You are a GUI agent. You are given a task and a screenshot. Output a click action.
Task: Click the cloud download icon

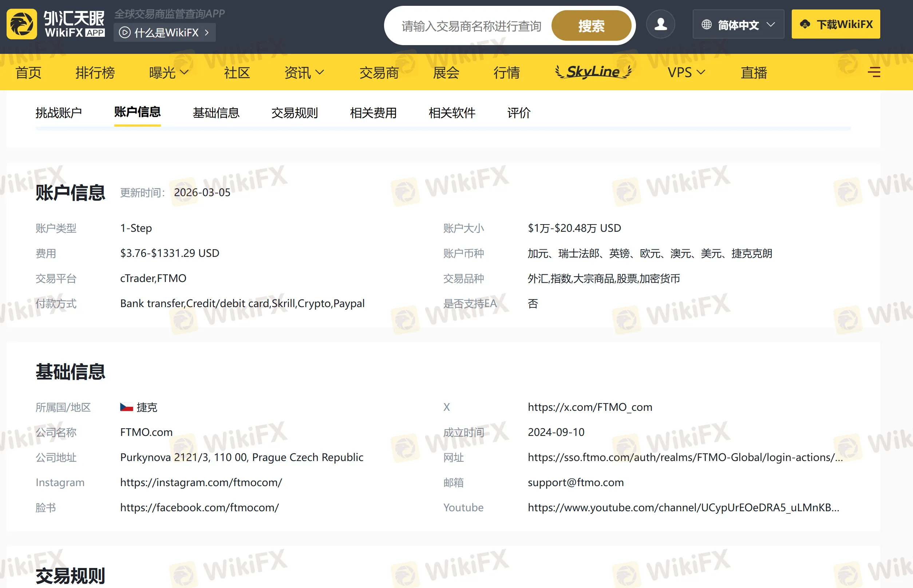click(805, 25)
